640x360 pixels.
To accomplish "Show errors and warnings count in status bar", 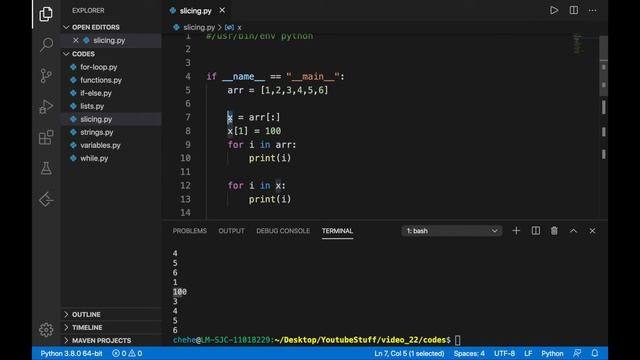I will point(127,353).
